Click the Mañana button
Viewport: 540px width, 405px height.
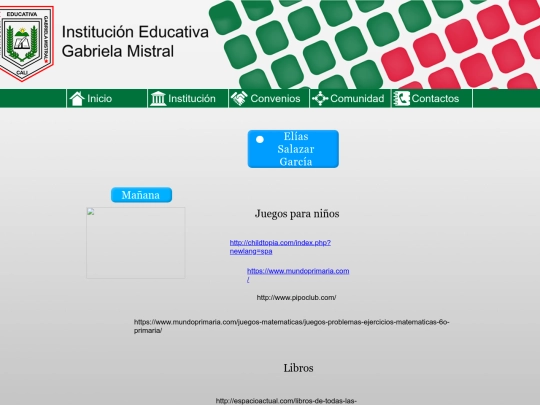[x=141, y=195]
